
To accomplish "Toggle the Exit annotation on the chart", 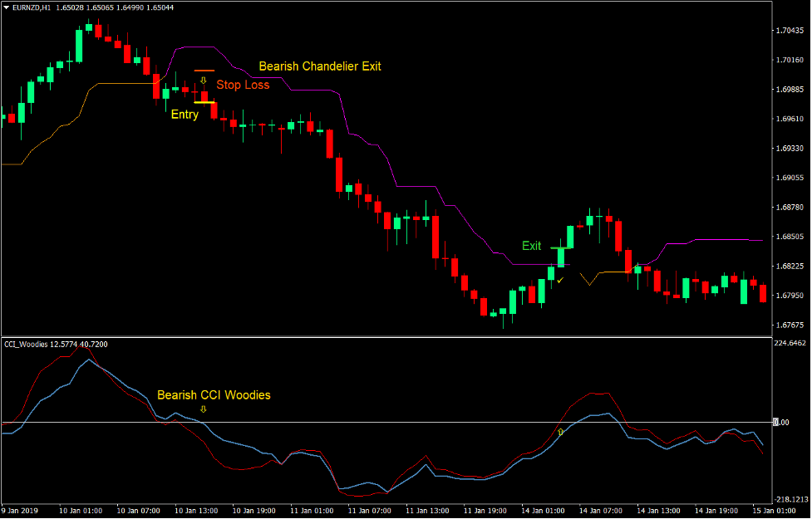I will pyautogui.click(x=531, y=246).
